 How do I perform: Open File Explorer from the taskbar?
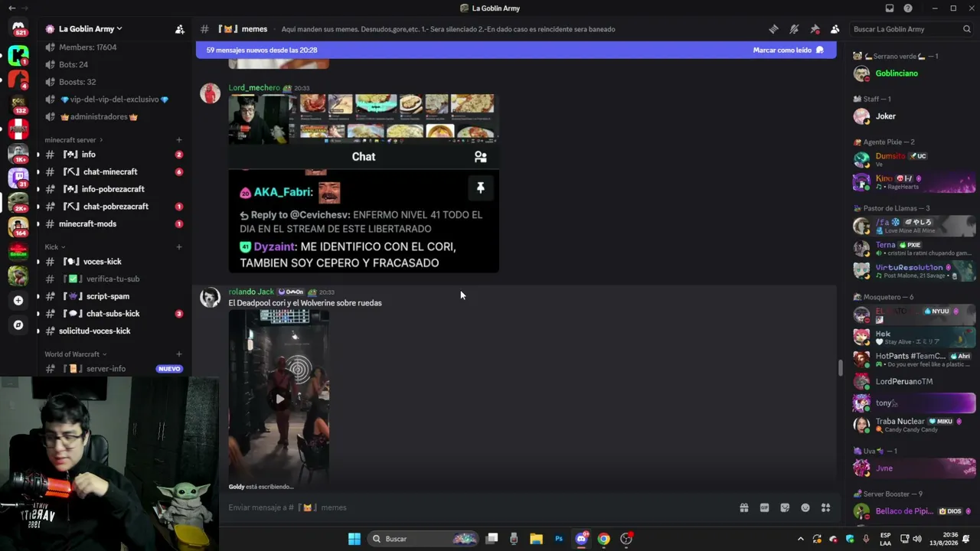tap(536, 539)
